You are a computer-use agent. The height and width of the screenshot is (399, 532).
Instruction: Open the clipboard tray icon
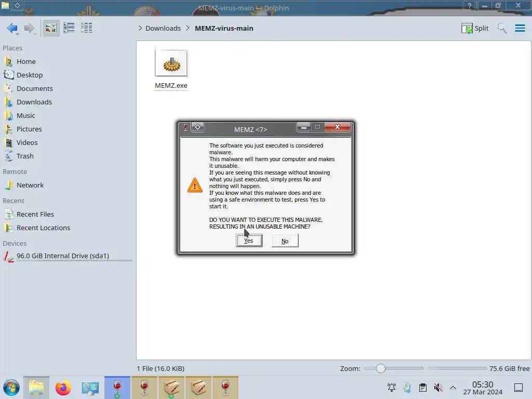[x=423, y=388]
